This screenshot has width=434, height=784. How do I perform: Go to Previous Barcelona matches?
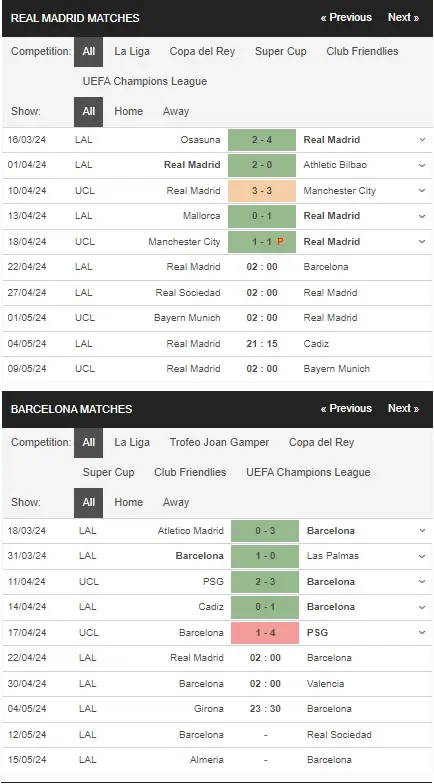(346, 408)
